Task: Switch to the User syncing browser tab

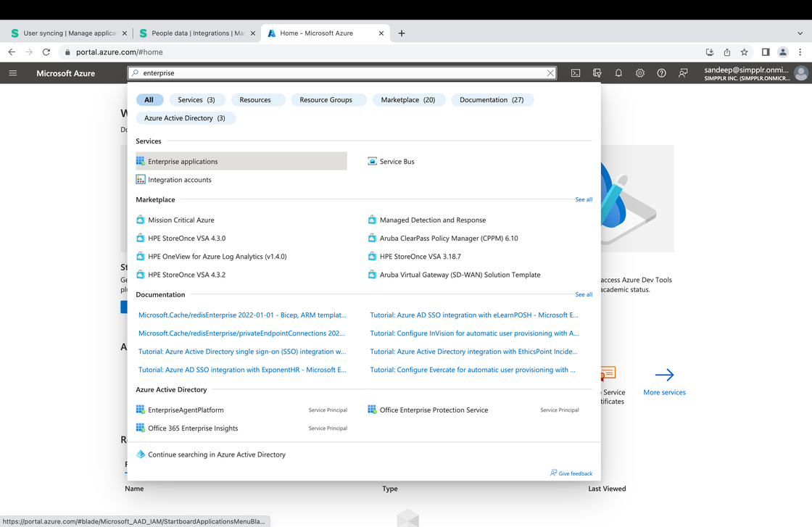Action: click(69, 33)
